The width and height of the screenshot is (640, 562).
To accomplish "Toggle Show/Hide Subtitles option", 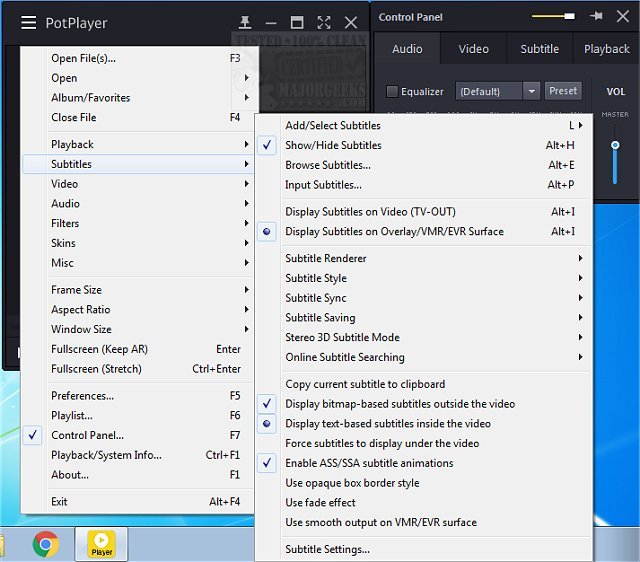I will (333, 145).
